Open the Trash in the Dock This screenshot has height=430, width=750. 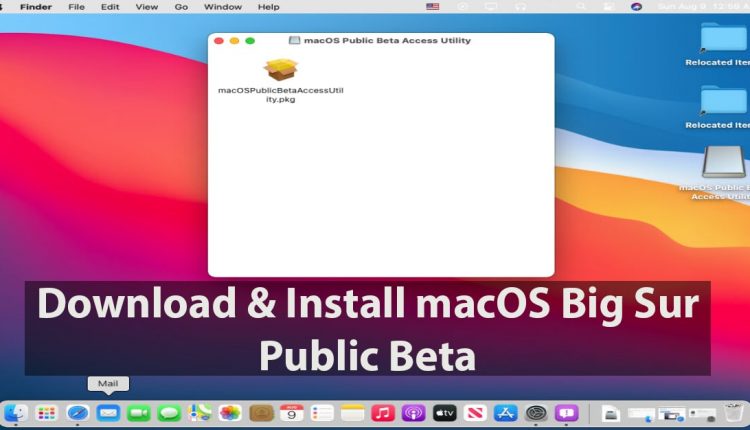(733, 413)
